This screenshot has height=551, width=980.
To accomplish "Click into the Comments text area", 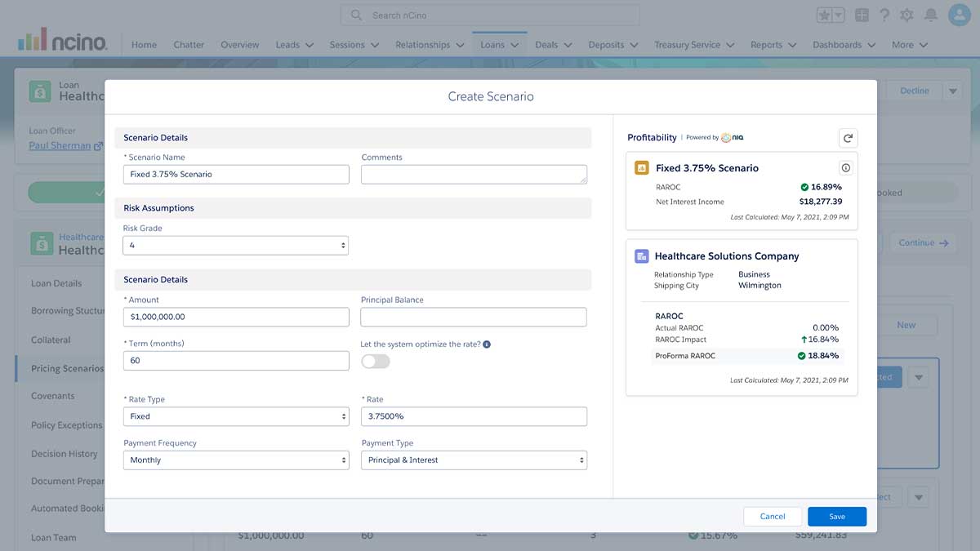I will [474, 174].
